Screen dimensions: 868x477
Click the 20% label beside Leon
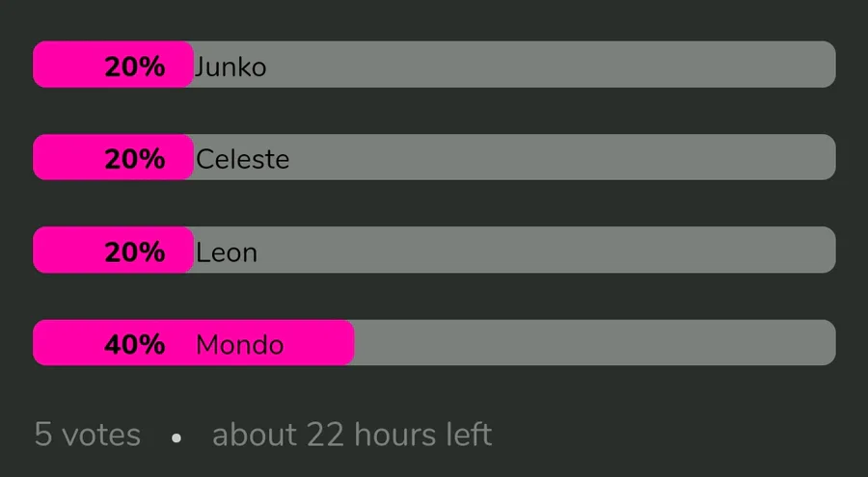click(x=135, y=252)
